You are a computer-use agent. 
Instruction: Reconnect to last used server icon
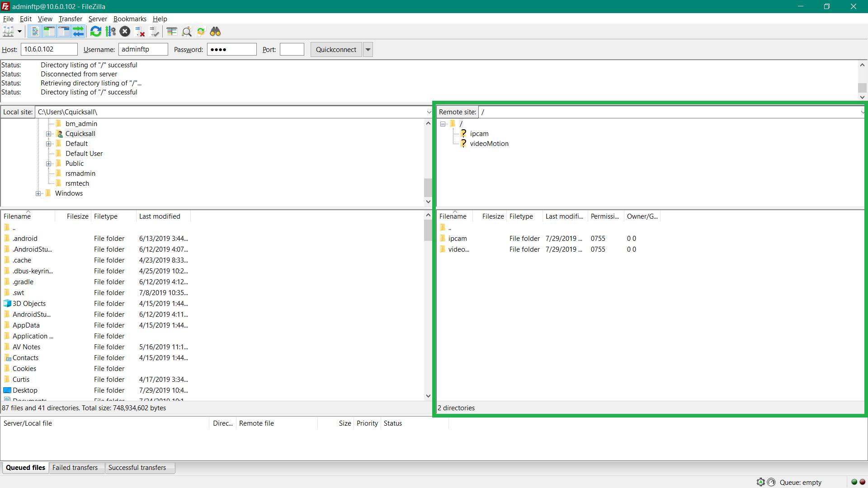(155, 32)
